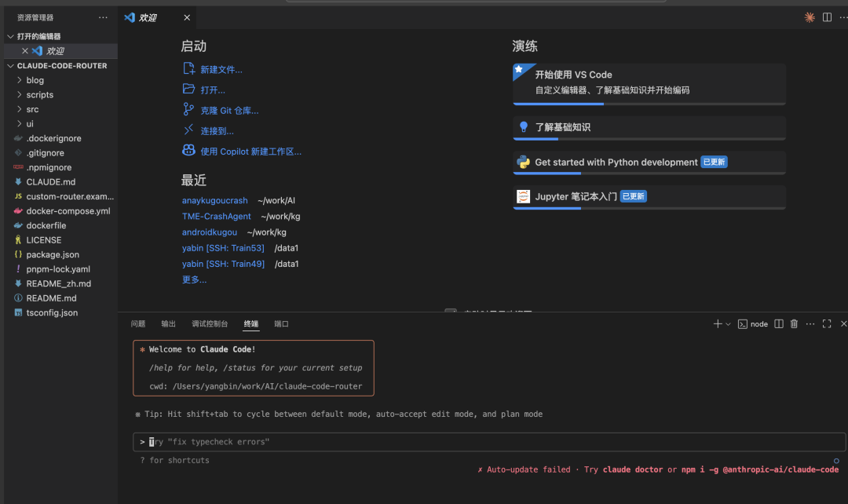The width and height of the screenshot is (848, 504).
Task: Click the 新建文件... link
Action: pos(221,69)
